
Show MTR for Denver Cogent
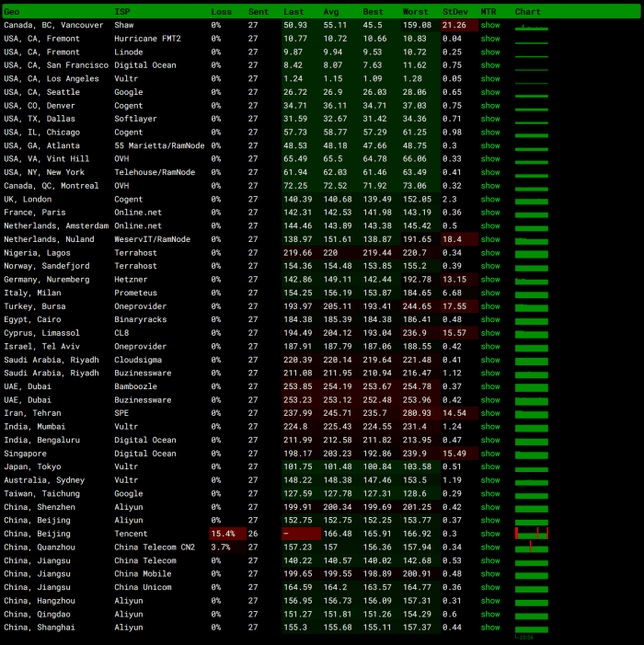tap(490, 106)
